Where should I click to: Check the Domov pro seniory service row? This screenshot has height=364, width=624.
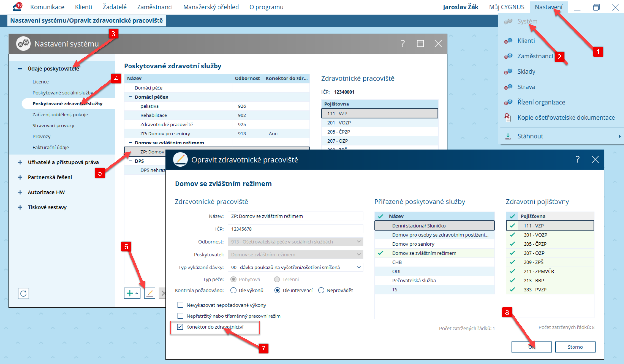381,244
